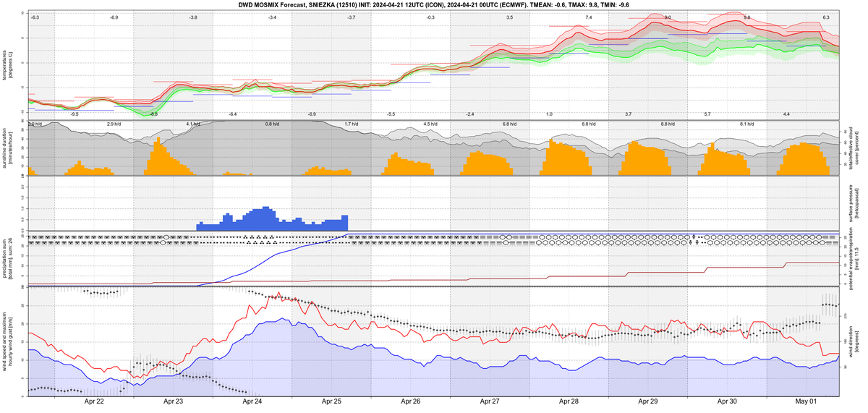Click the -6.3 daily maximum temperature value
Screen dimensions: 868x413
click(x=35, y=17)
